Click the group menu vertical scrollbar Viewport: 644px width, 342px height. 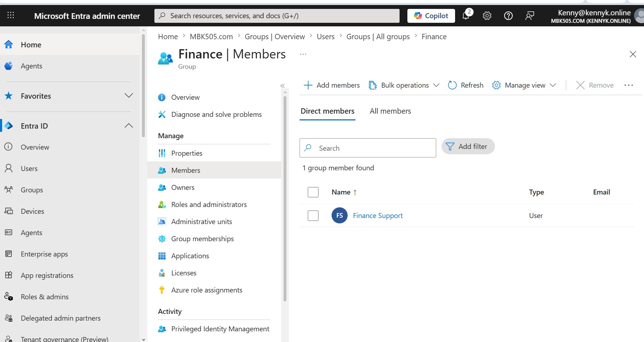pos(285,199)
